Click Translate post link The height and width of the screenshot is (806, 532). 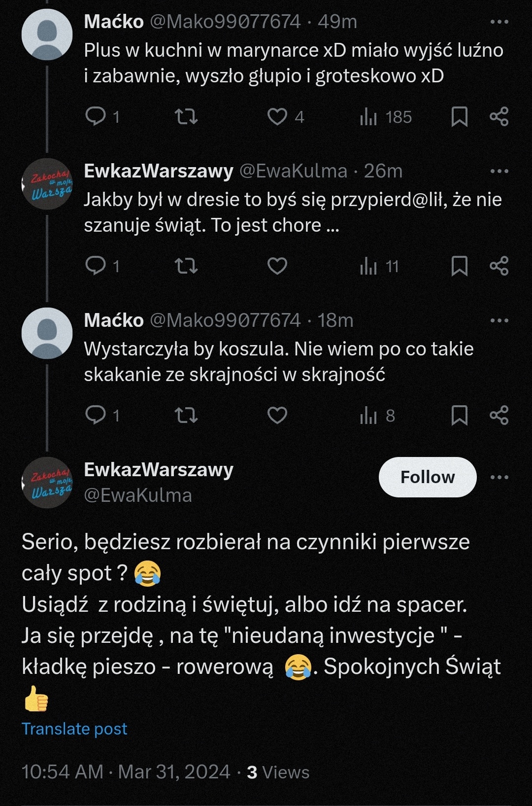74,729
